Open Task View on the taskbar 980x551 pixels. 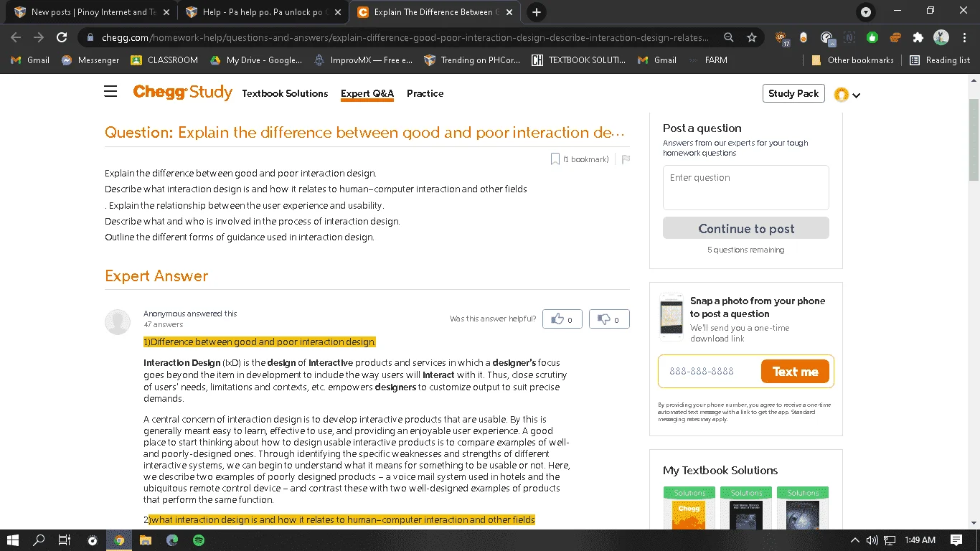click(x=65, y=540)
